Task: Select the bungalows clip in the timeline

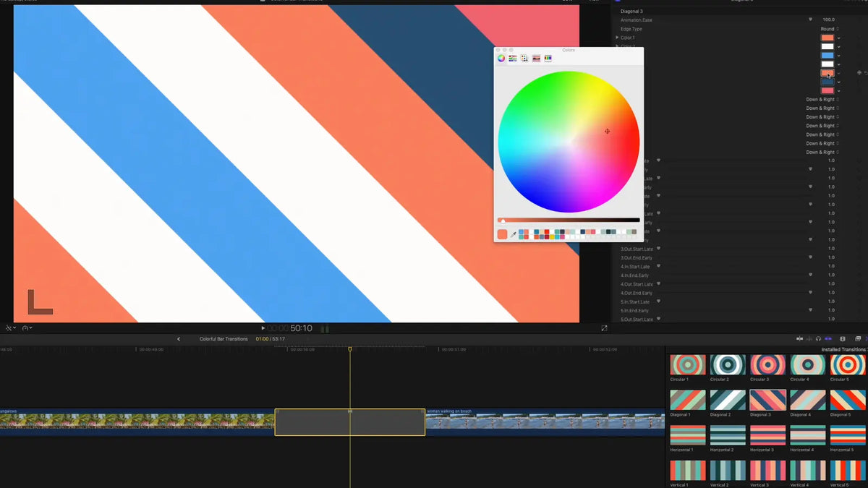Action: tap(137, 422)
